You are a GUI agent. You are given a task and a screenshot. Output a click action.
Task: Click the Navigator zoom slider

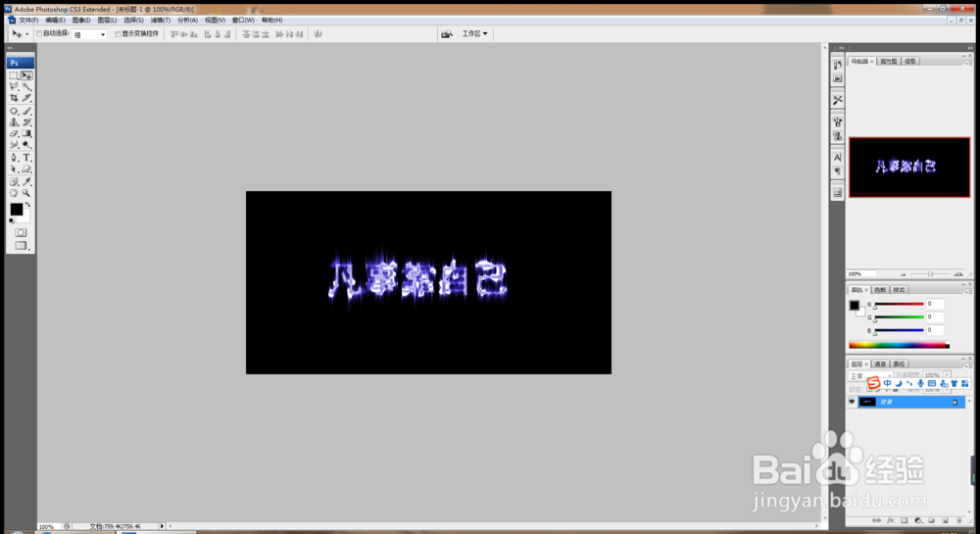(x=930, y=274)
